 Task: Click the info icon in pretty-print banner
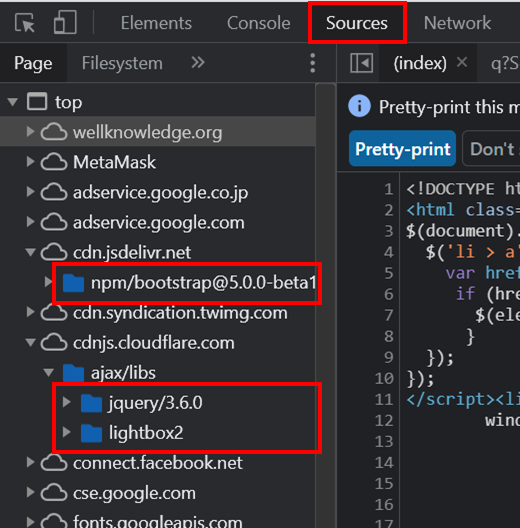[x=359, y=106]
